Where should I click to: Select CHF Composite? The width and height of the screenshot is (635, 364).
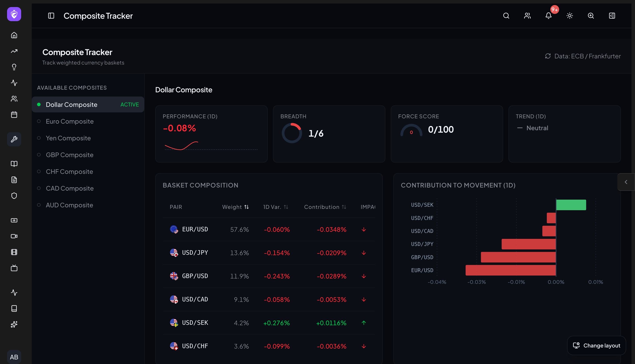click(x=88, y=171)
